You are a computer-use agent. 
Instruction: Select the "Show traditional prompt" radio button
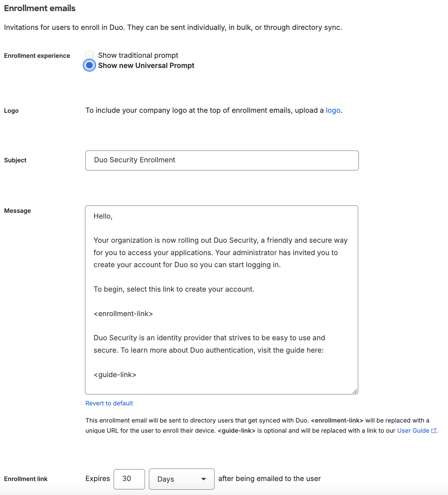click(x=90, y=55)
